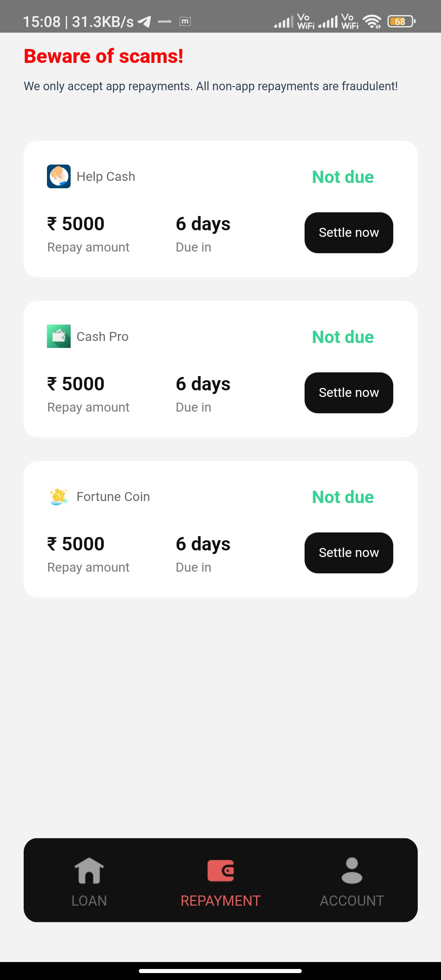Switch to the LOAN tab
441x980 pixels.
[x=89, y=900]
